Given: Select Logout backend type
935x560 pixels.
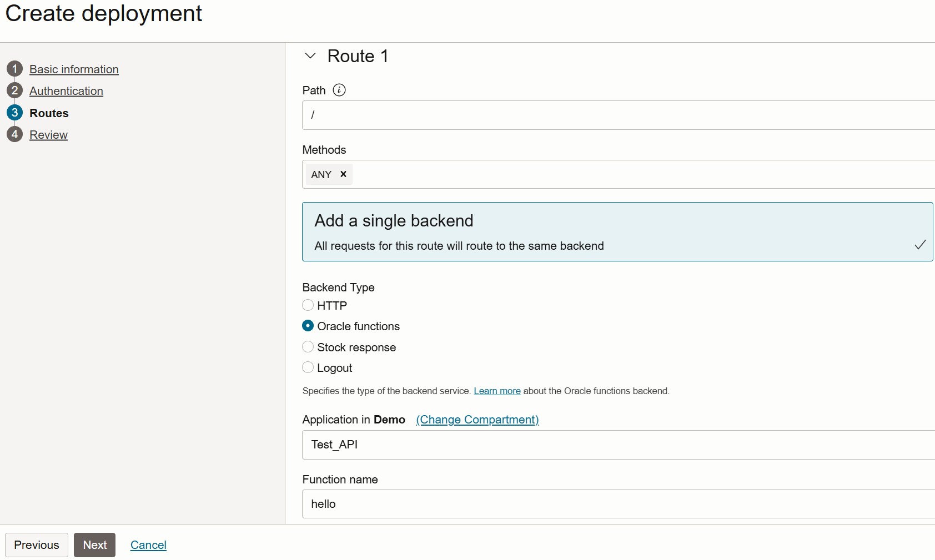Looking at the screenshot, I should (308, 367).
